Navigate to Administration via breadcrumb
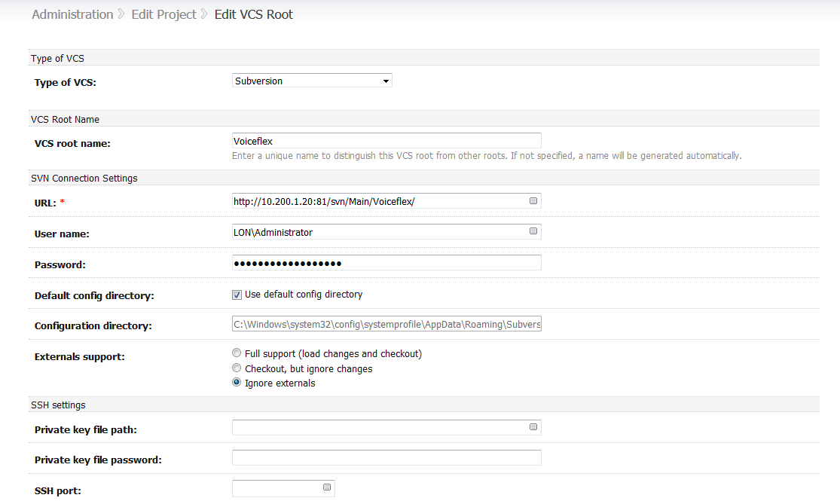840x504 pixels. [72, 14]
